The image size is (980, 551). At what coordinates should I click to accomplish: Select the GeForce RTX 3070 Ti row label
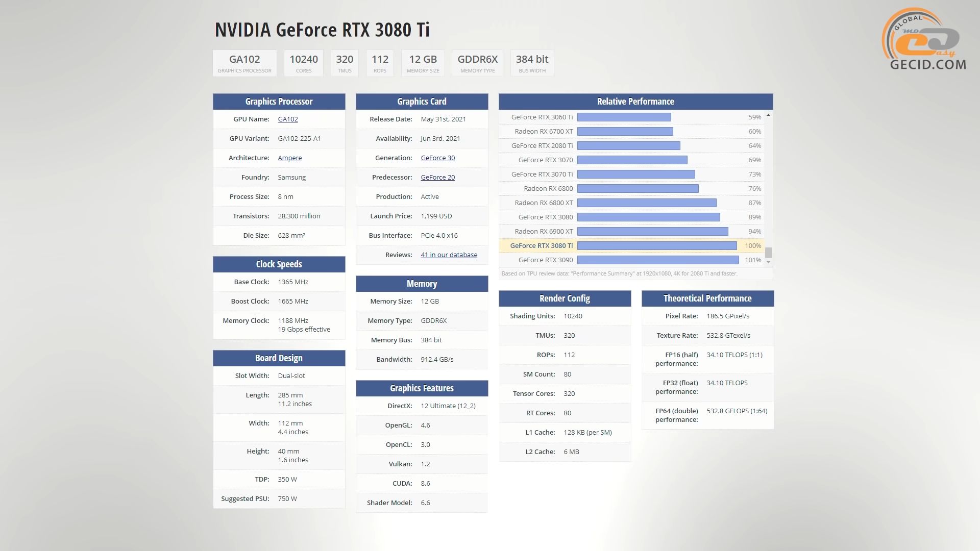542,174
